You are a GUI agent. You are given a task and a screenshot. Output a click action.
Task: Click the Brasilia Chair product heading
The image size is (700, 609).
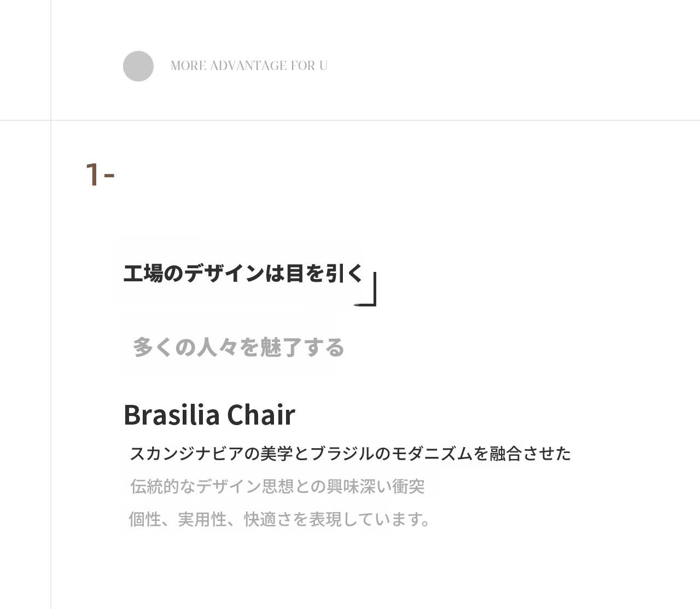tap(209, 414)
